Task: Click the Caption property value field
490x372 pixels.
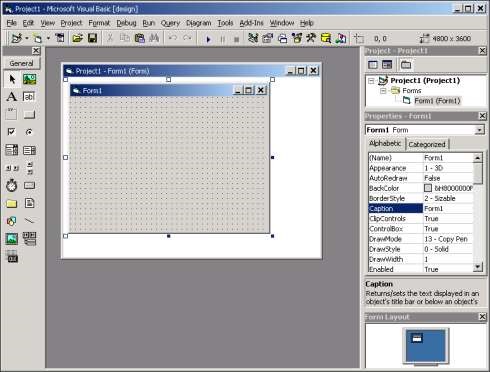Action: coord(448,209)
